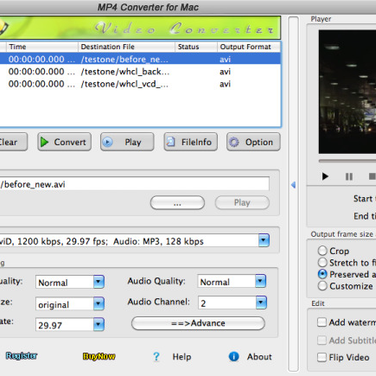Collapse the player panel with blue arrow
The height and width of the screenshot is (376, 376).
tap(293, 185)
